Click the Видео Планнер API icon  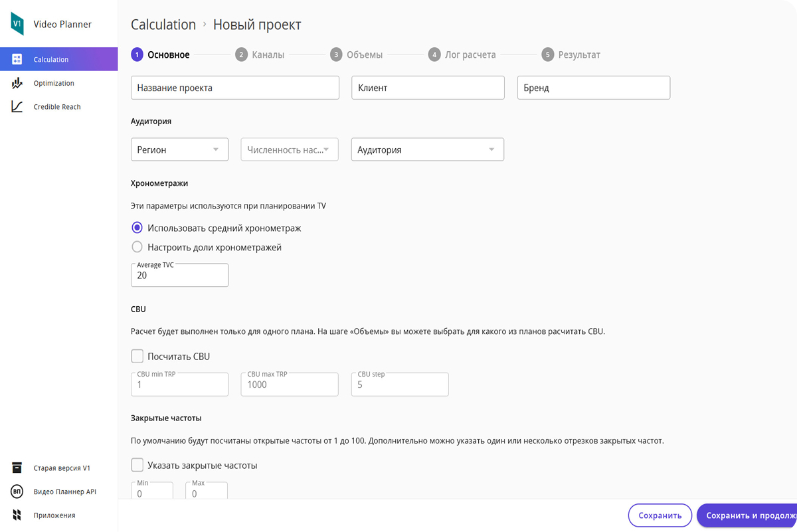pyautogui.click(x=17, y=491)
